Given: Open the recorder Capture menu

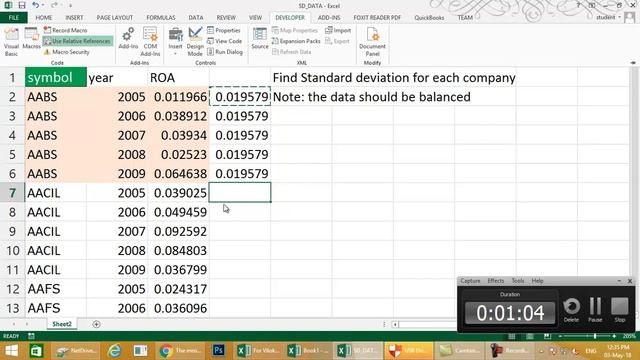Looking at the screenshot, I should 470,281.
